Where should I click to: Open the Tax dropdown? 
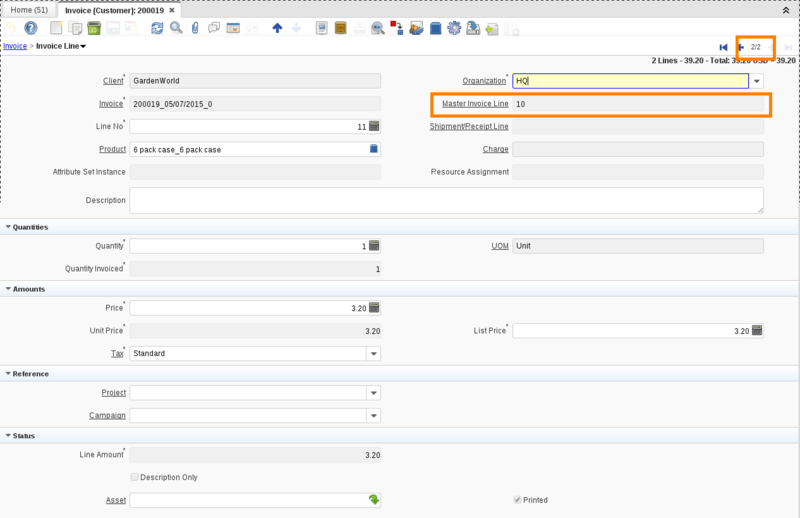(374, 353)
